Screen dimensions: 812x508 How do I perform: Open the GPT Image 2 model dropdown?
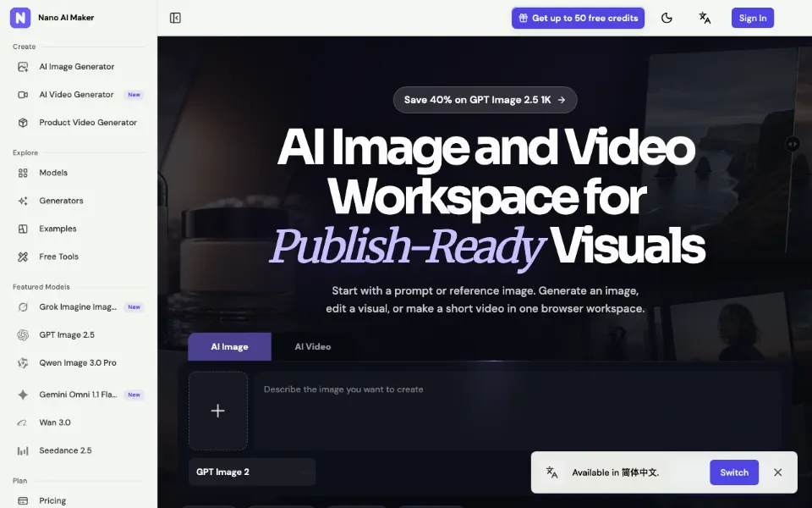[x=252, y=472]
